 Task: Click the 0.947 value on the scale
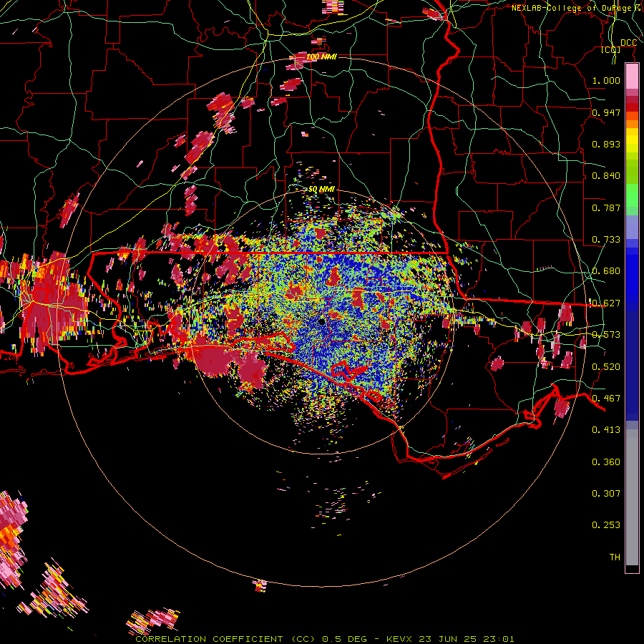pyautogui.click(x=606, y=112)
